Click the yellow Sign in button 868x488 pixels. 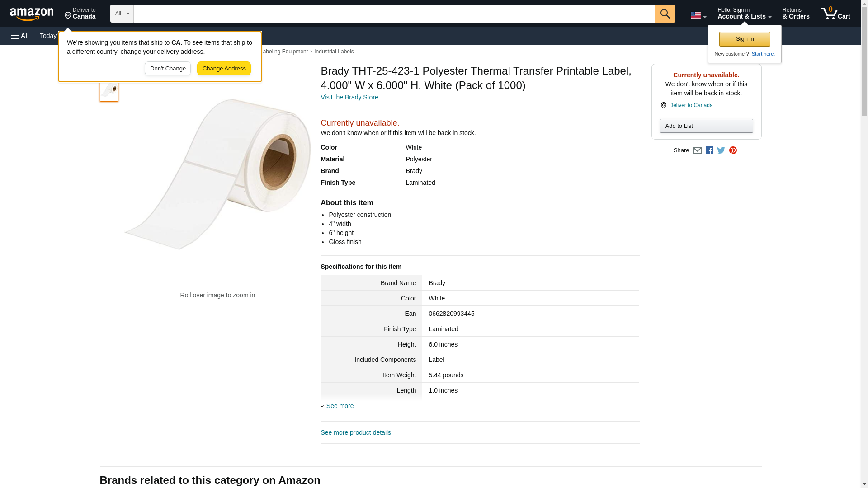pos(745,39)
